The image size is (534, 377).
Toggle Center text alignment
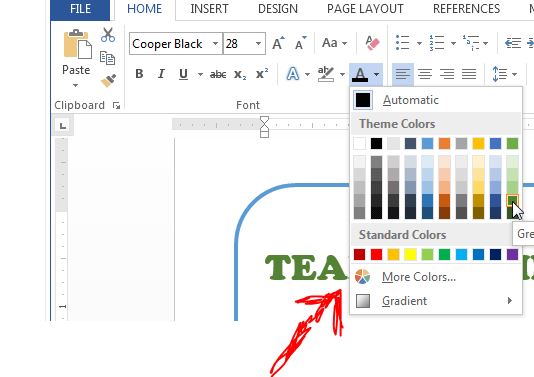(425, 74)
